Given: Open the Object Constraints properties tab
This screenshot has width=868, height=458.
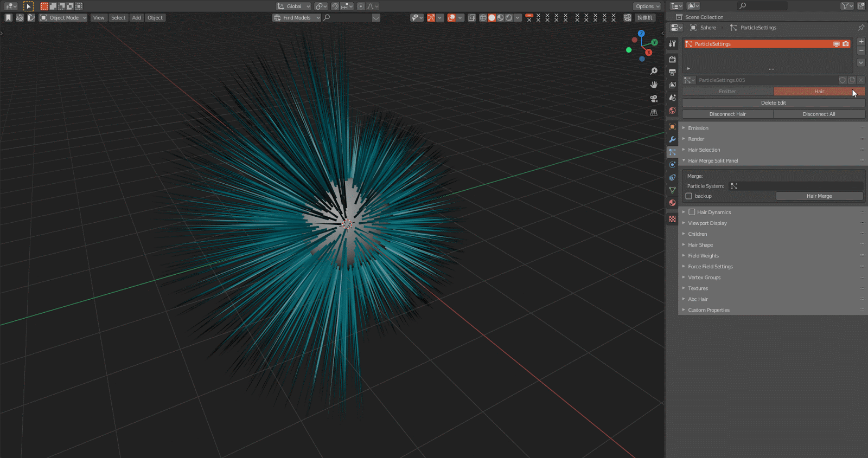Looking at the screenshot, I should 672,178.
